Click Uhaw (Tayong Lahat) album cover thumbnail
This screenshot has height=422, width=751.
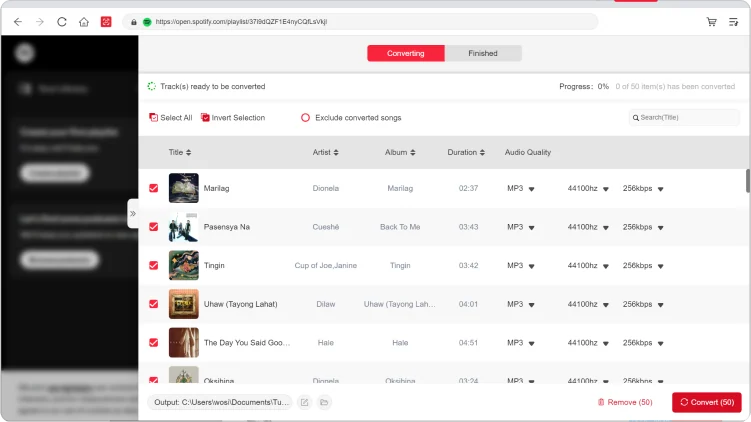click(x=183, y=304)
